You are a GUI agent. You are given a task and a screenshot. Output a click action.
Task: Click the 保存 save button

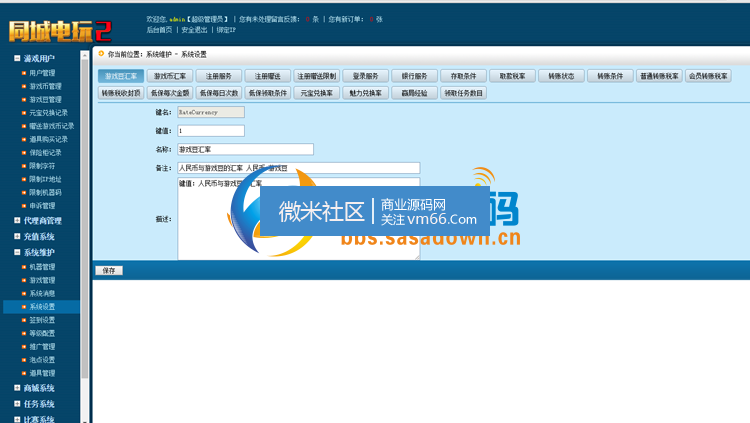click(109, 270)
